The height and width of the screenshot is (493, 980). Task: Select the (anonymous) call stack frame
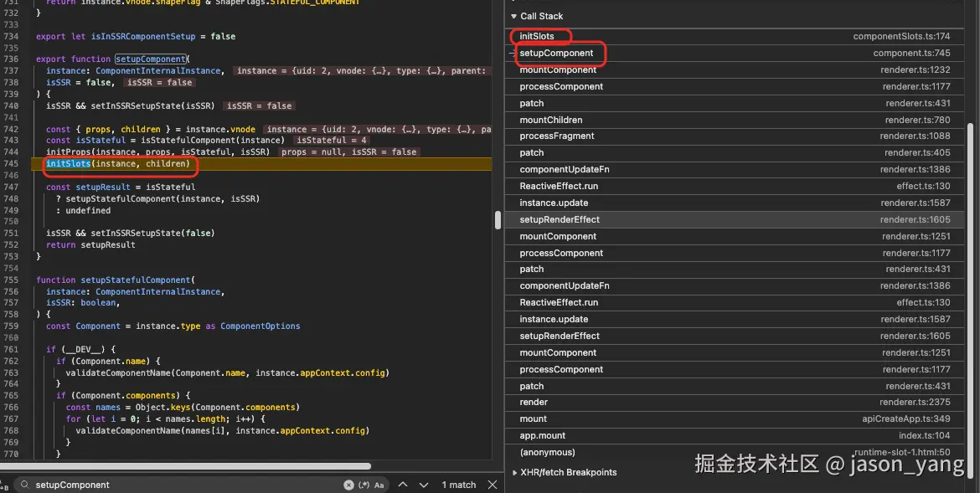[x=735, y=452]
